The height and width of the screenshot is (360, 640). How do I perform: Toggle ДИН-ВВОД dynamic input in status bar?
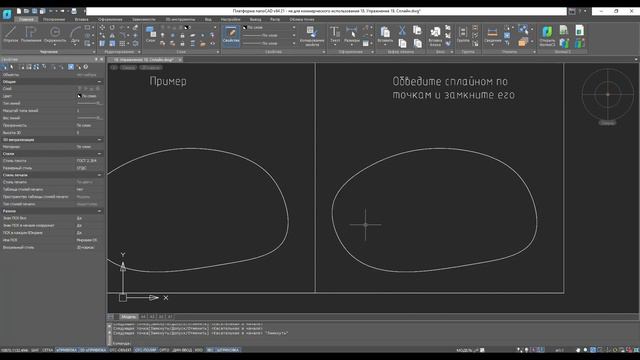pyautogui.click(x=182, y=350)
